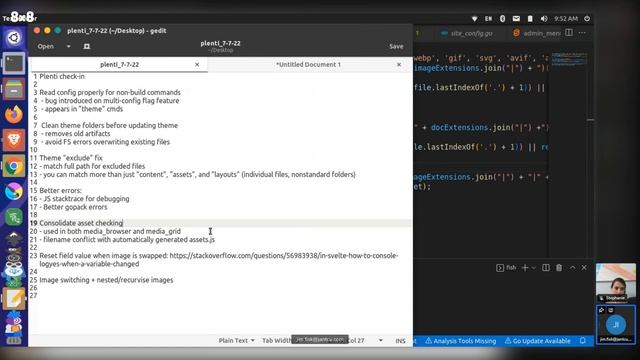Create a new document icon in gedit header
The width and height of the screenshot is (640, 360).
[x=87, y=47]
